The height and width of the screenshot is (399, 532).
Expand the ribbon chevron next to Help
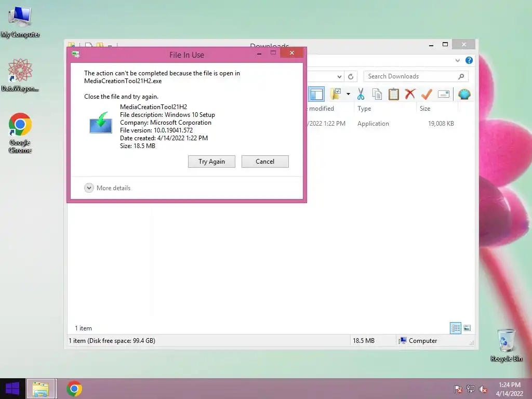pyautogui.click(x=457, y=60)
